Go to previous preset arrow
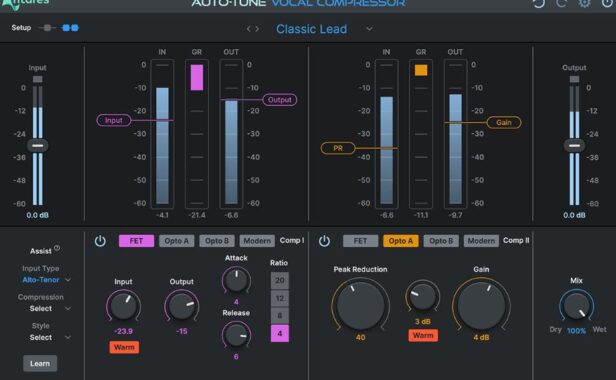Viewport: 616px width, 380px height. [x=248, y=29]
